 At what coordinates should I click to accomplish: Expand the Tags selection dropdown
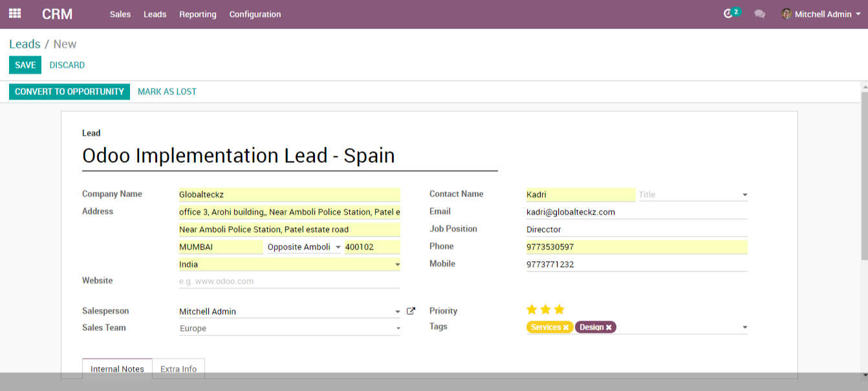[x=744, y=327]
